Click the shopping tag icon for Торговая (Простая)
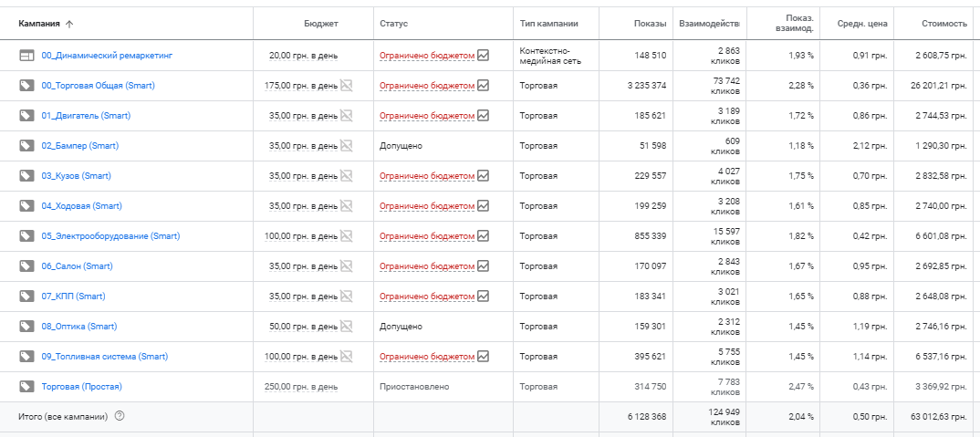Viewport: 980px width, 437px height. coord(26,386)
